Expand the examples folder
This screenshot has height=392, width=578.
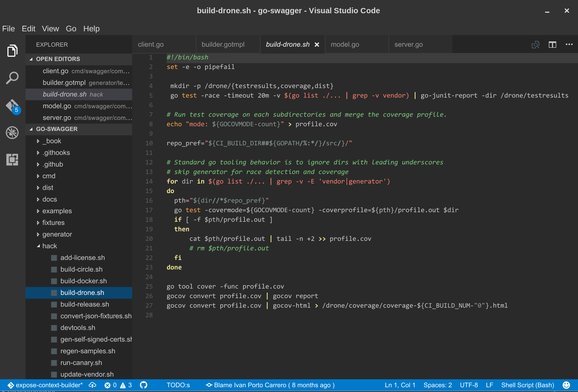coord(57,211)
